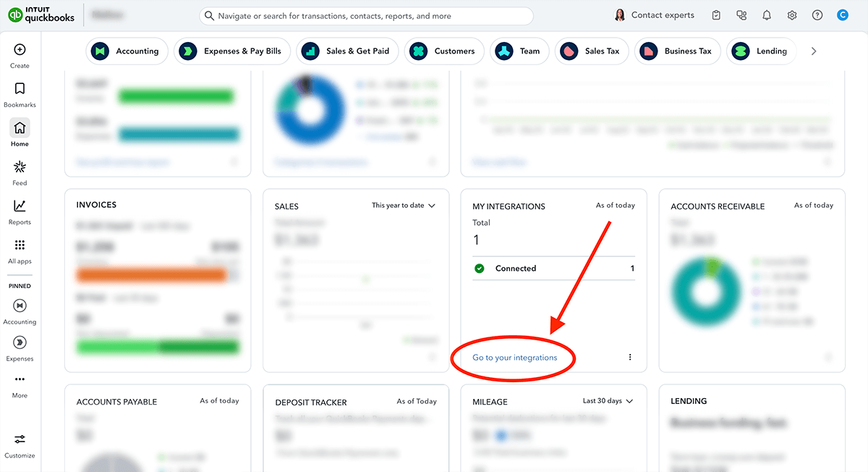
Task: Click the notifications bell icon
Action: click(x=767, y=15)
